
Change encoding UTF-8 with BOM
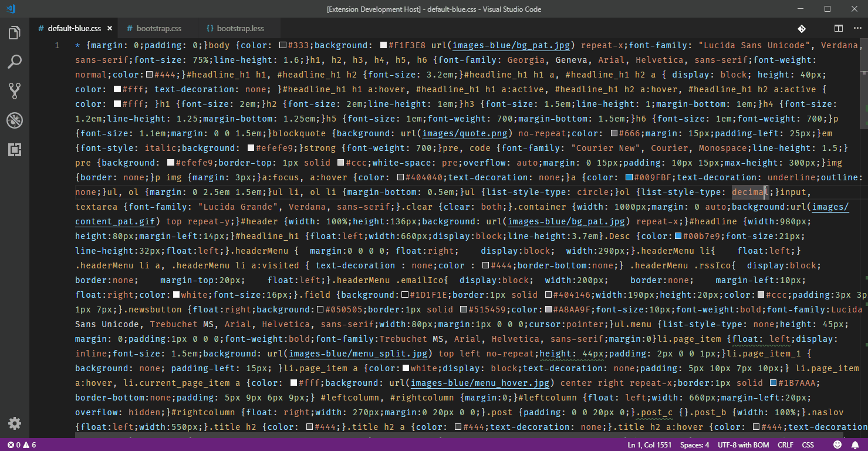(x=744, y=445)
